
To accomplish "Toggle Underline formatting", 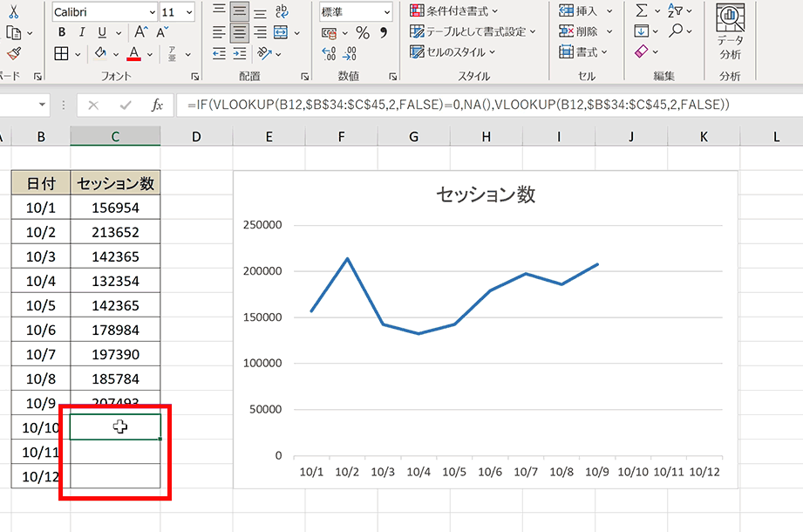I will [x=102, y=32].
